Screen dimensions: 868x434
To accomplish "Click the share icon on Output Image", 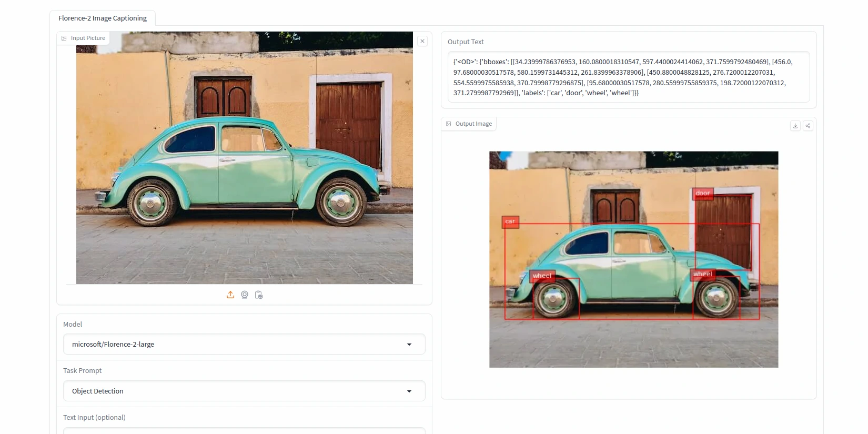I will pyautogui.click(x=808, y=126).
